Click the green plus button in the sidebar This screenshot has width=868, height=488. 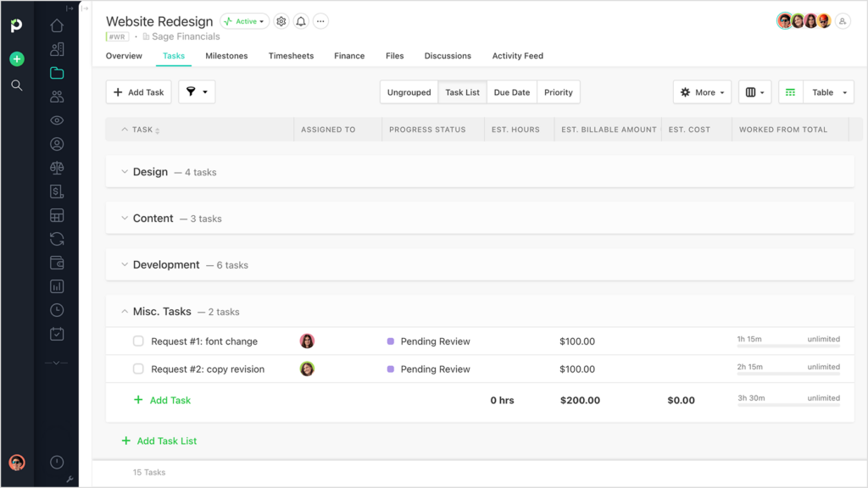tap(16, 58)
